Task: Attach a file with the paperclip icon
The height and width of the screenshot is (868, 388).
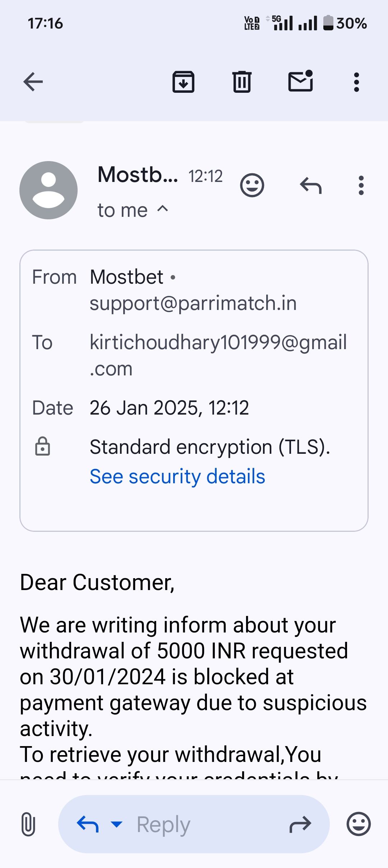Action: coord(28,824)
